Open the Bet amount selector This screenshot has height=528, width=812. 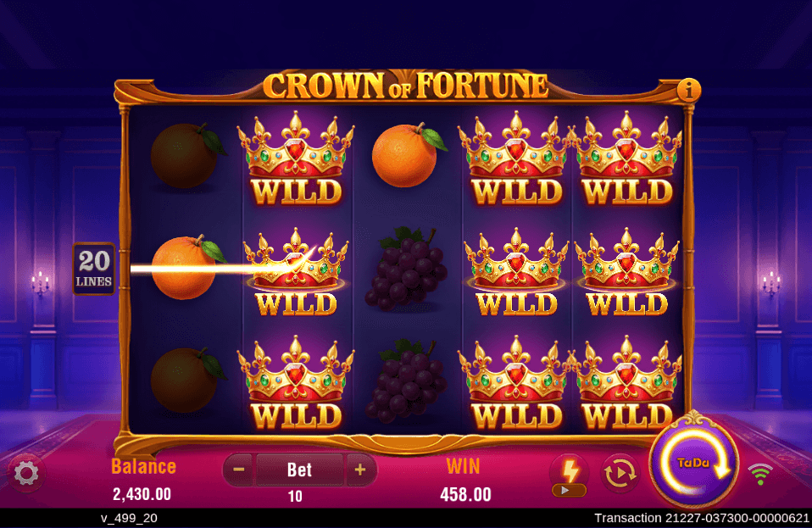click(x=299, y=470)
